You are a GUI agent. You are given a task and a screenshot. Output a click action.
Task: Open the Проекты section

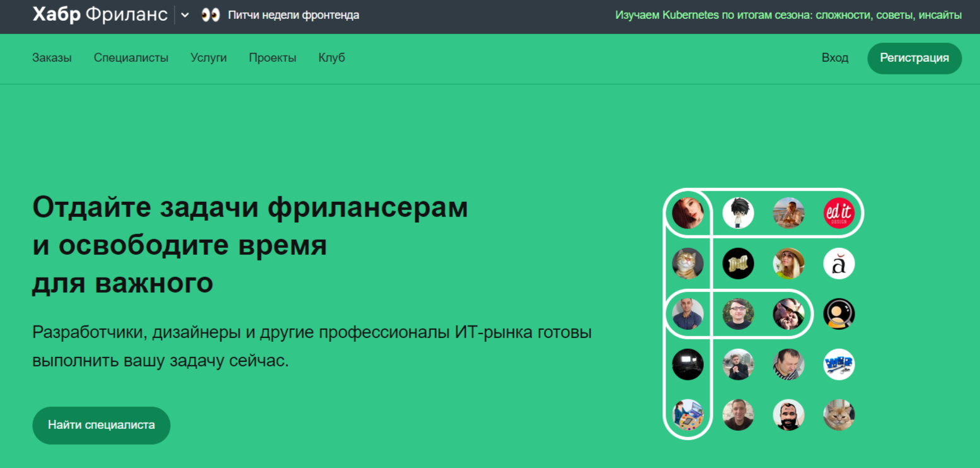[272, 57]
